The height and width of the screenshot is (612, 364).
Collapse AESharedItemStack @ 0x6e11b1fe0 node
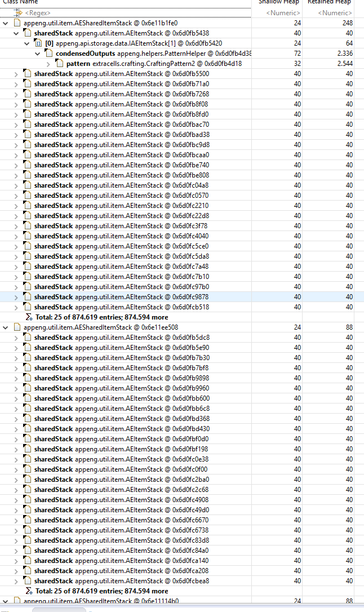pos(6,23)
